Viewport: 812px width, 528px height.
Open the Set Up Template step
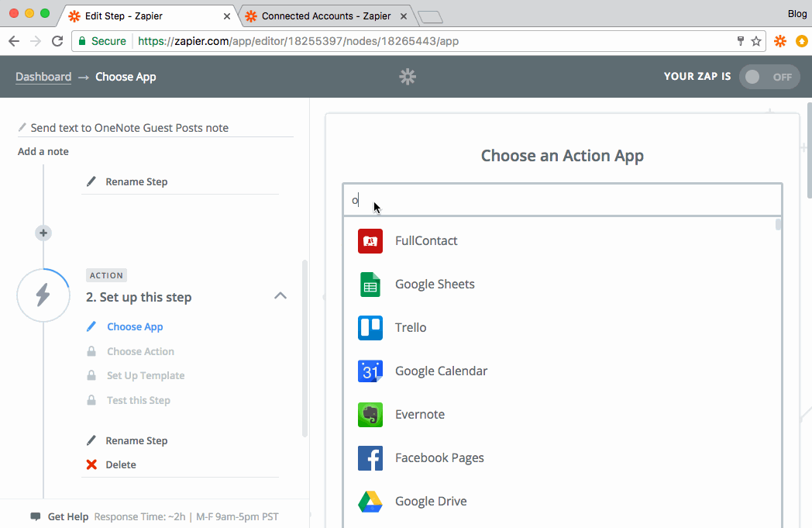click(146, 375)
